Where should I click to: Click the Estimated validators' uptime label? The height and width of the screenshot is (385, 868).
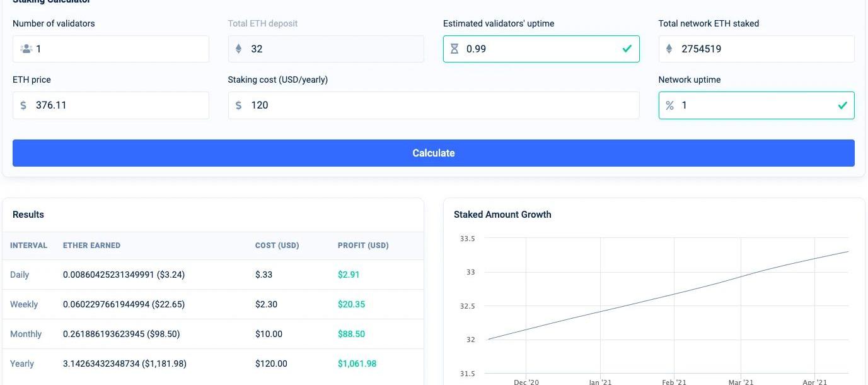click(x=499, y=23)
